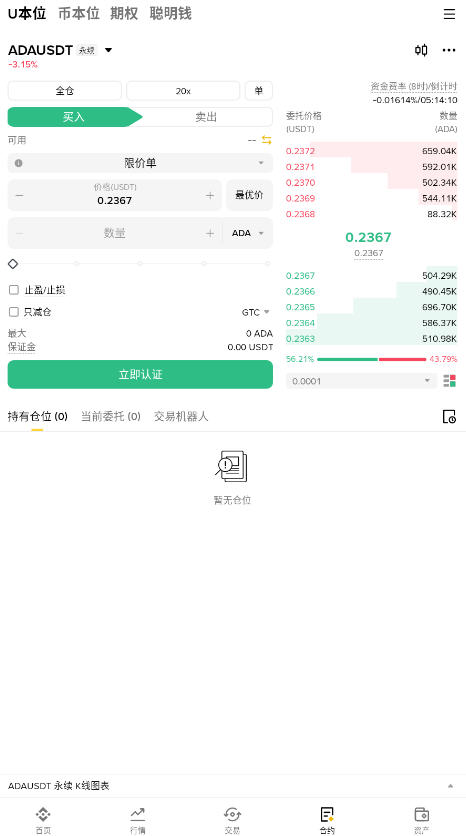Image resolution: width=466 pixels, height=836 pixels.
Task: Open the 限价单 order type dropdown
Action: click(140, 163)
